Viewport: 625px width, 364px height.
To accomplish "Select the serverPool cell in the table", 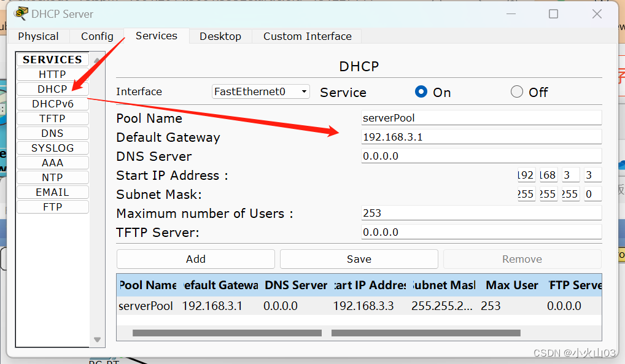I will (x=146, y=306).
